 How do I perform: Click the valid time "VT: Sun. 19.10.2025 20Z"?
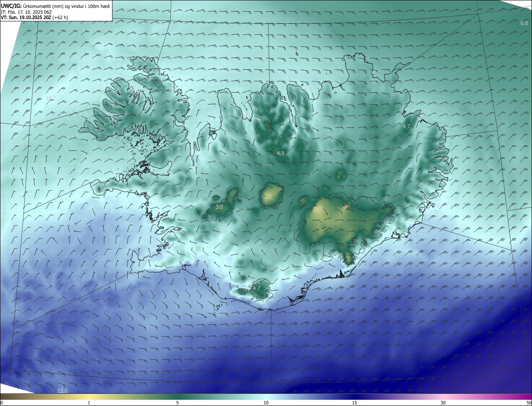(26, 17)
